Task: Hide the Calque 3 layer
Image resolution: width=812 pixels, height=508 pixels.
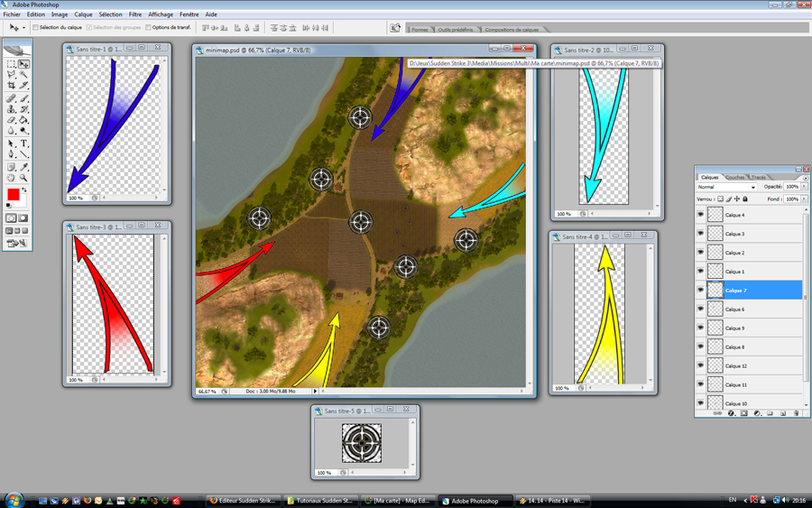Action: (x=701, y=234)
